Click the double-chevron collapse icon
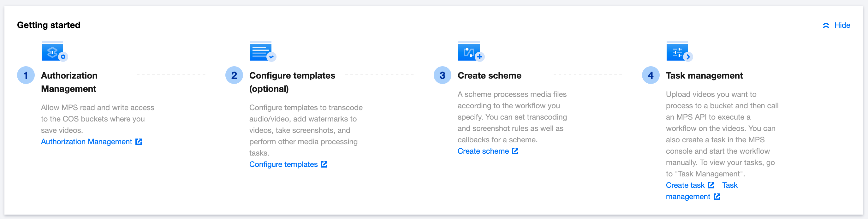Screen dimensions: 868x219 pos(826,25)
